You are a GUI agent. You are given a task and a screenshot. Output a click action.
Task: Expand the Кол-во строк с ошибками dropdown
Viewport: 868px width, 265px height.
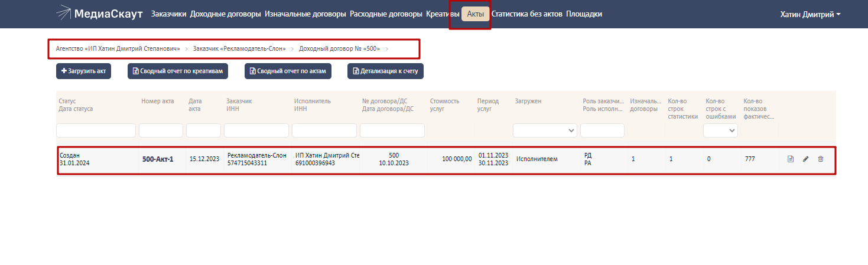[x=720, y=130]
